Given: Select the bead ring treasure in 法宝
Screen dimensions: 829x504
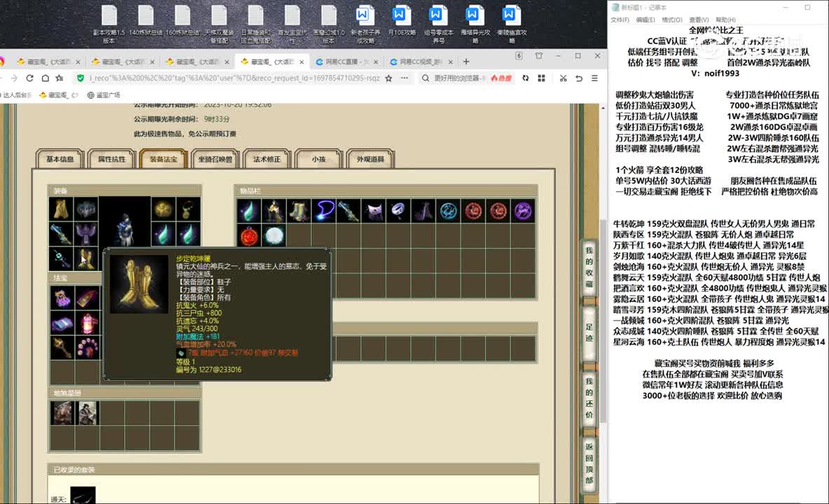Looking at the screenshot, I should click(88, 348).
